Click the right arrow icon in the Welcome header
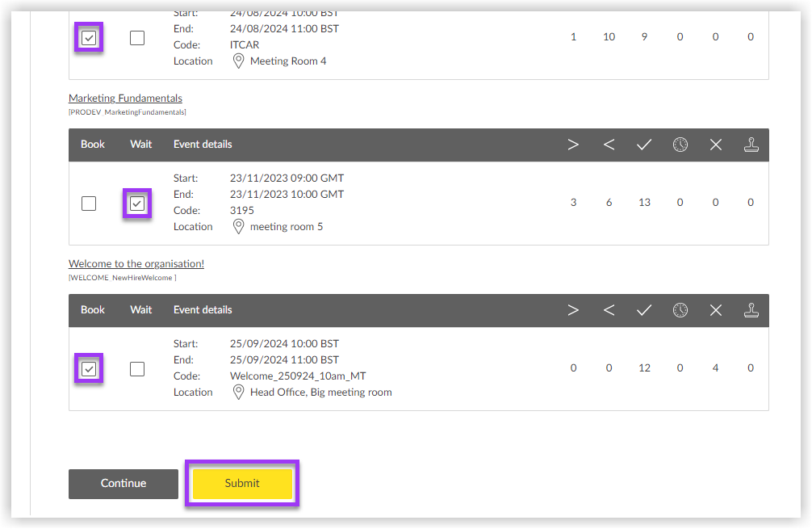The height and width of the screenshot is (529, 812). coord(573,310)
